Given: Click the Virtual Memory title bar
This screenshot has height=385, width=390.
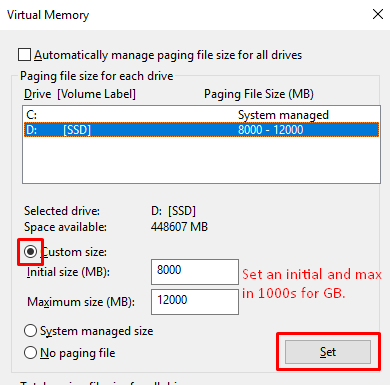Looking at the screenshot, I should 183,15.
